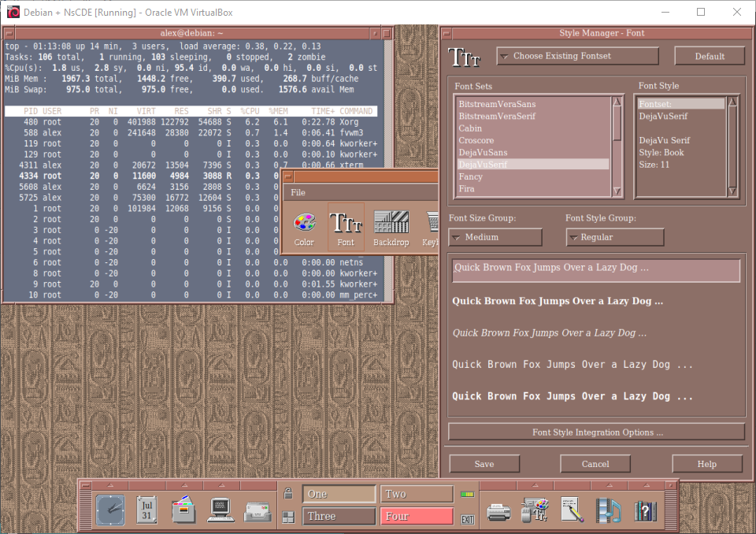Open the calendar icon showing Jul 31

[146, 510]
